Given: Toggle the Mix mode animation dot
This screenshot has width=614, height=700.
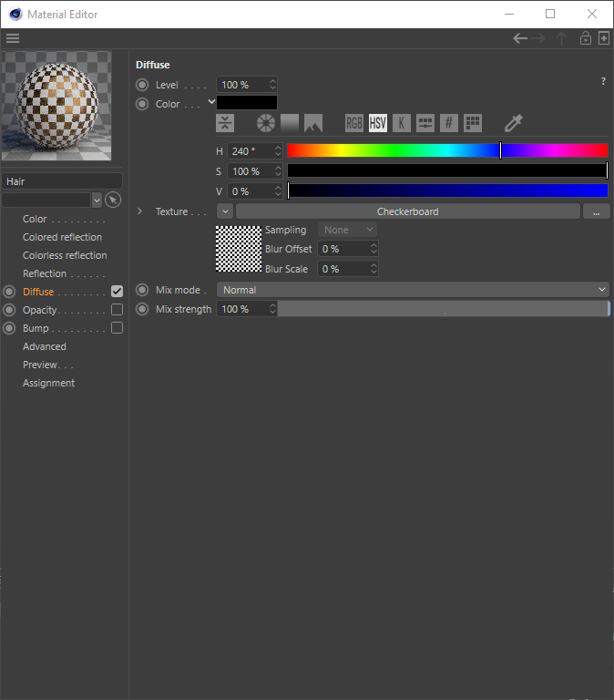Looking at the screenshot, I should (x=142, y=290).
